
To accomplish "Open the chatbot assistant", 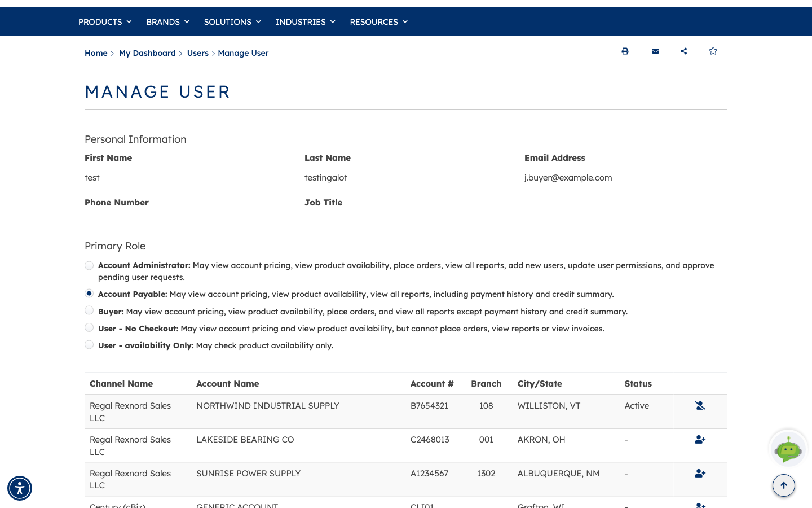I will coord(788,449).
